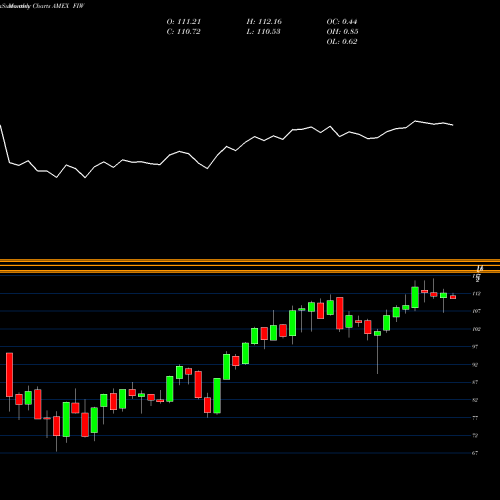Click the 72 price axis label
The image size is (500, 500).
[x=475, y=435]
